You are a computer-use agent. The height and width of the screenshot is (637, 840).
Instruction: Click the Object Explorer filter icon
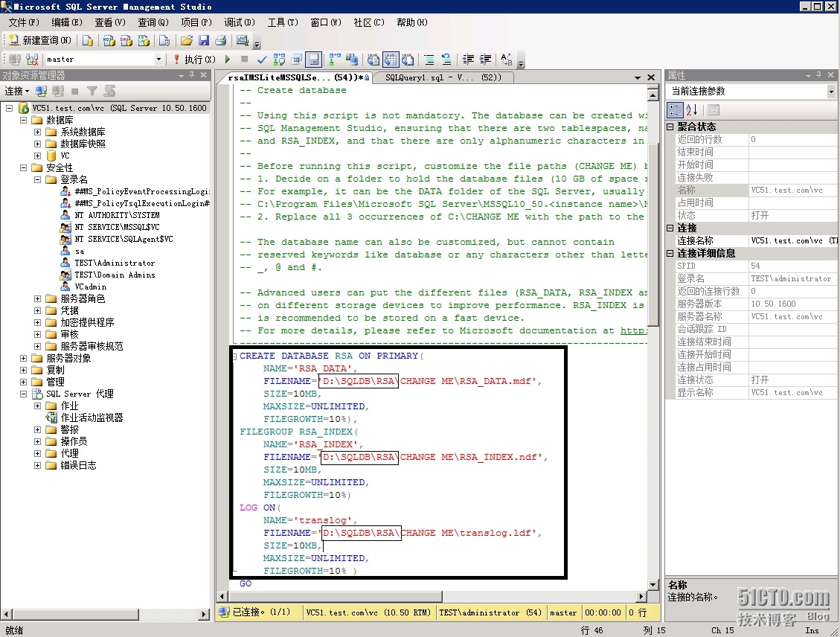[92, 91]
